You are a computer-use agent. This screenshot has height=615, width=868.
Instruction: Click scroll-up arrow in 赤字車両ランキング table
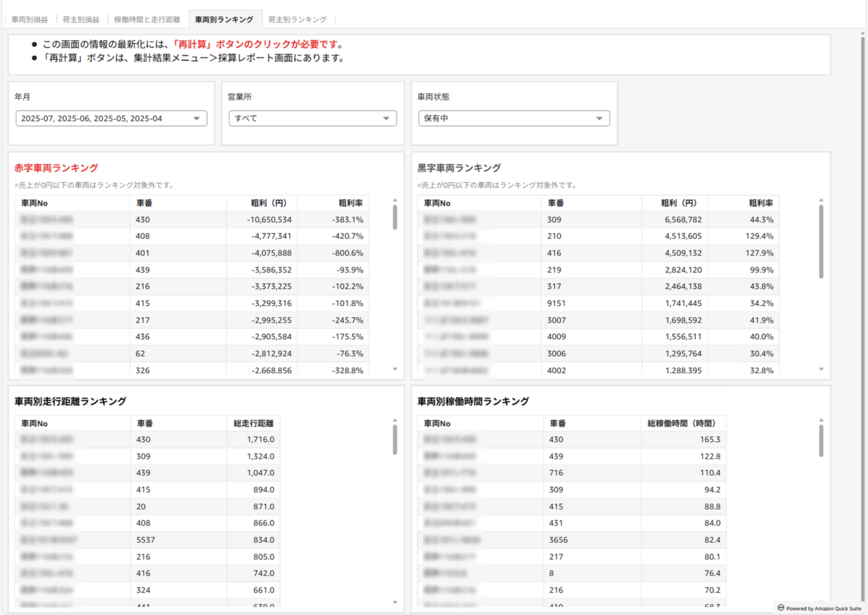(395, 200)
